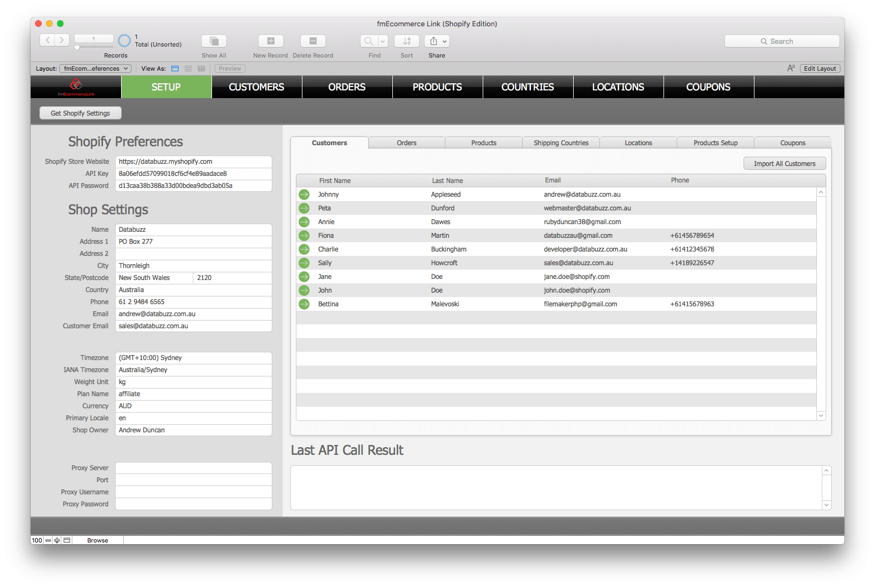Open Johnny Appleseed's green arrow button

[x=304, y=195]
